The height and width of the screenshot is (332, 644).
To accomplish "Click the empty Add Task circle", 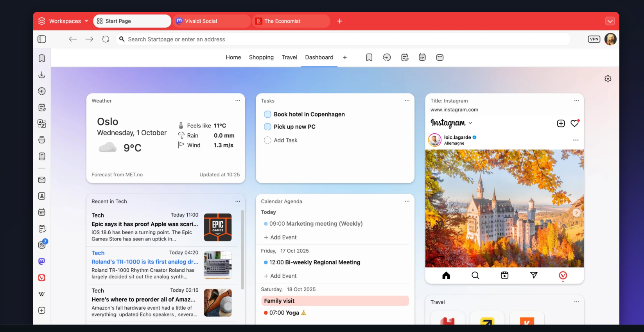I will click(267, 140).
